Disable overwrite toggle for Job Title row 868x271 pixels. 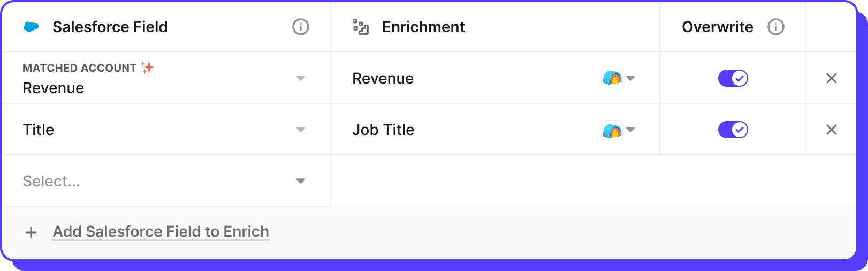coord(733,130)
